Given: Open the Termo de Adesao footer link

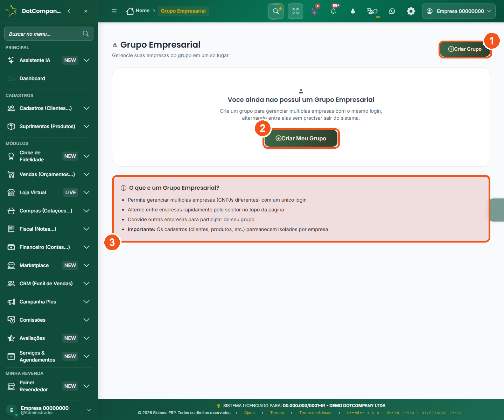Looking at the screenshot, I should click(315, 413).
